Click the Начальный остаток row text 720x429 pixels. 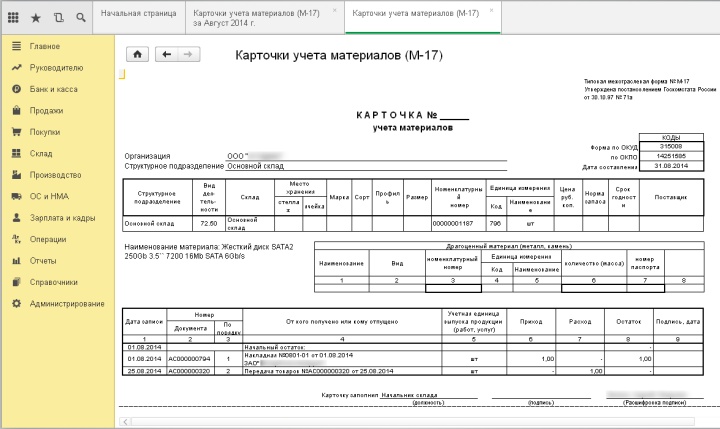pos(275,347)
